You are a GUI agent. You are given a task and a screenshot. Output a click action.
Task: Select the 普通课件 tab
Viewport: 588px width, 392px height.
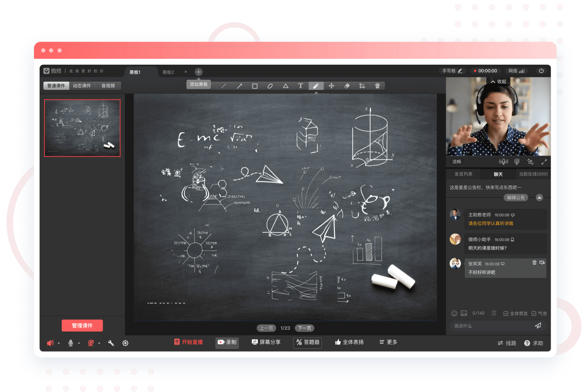coord(56,86)
